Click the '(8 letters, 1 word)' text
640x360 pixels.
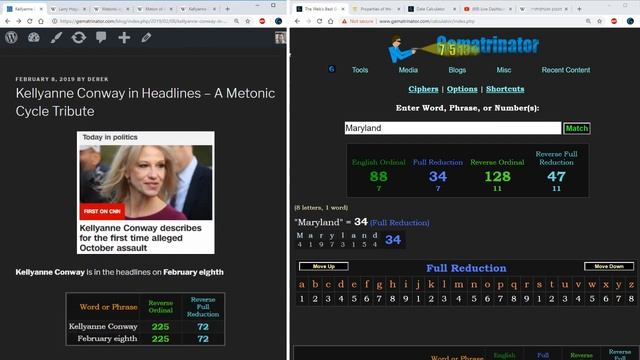[x=321, y=208]
